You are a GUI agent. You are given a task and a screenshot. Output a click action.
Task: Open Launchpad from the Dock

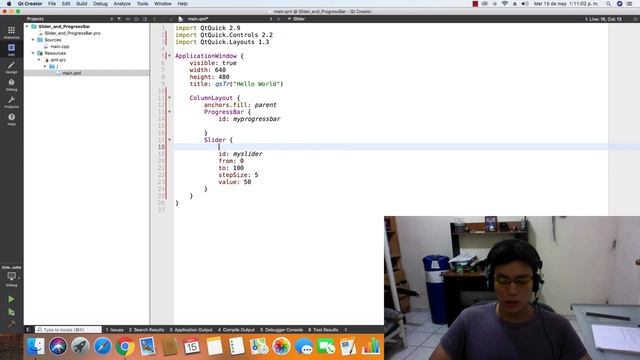(x=80, y=347)
